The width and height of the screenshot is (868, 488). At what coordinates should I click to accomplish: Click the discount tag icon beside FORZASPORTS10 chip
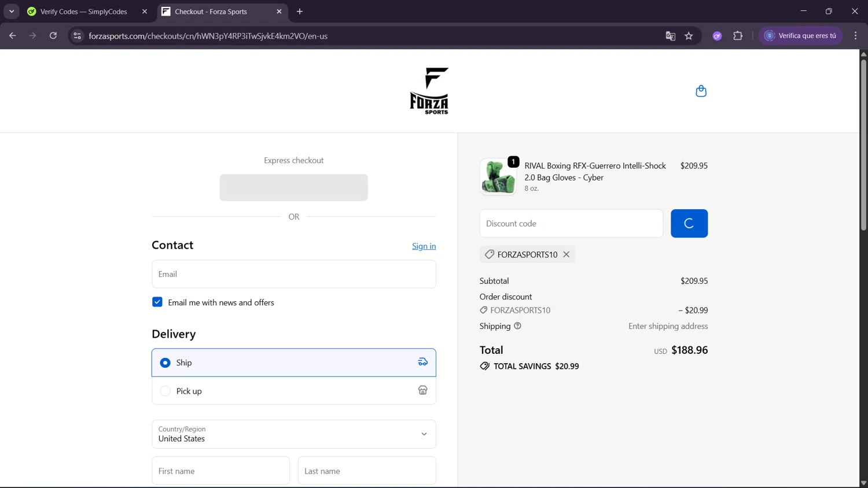click(x=490, y=254)
